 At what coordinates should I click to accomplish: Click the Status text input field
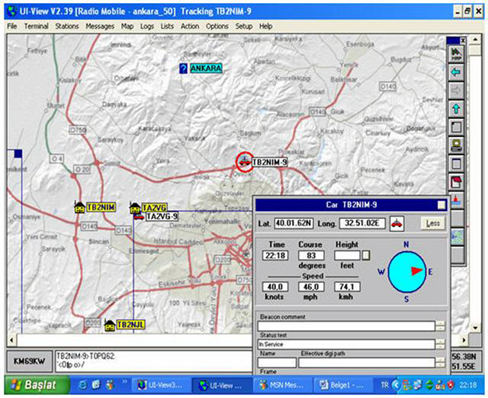pyautogui.click(x=346, y=344)
